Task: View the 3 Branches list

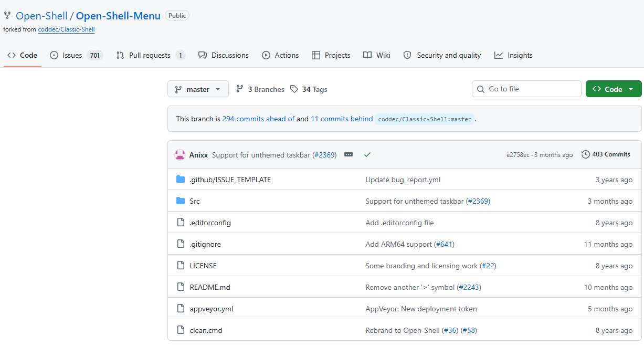Action: point(260,89)
